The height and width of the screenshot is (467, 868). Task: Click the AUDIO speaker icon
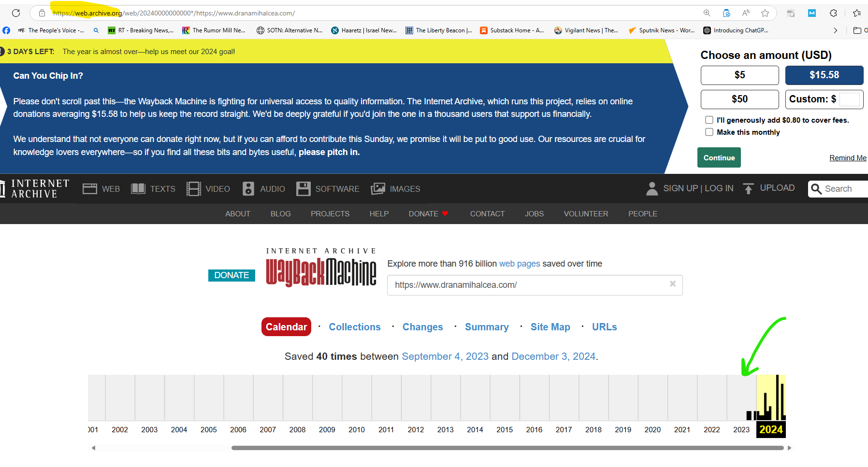pos(248,189)
